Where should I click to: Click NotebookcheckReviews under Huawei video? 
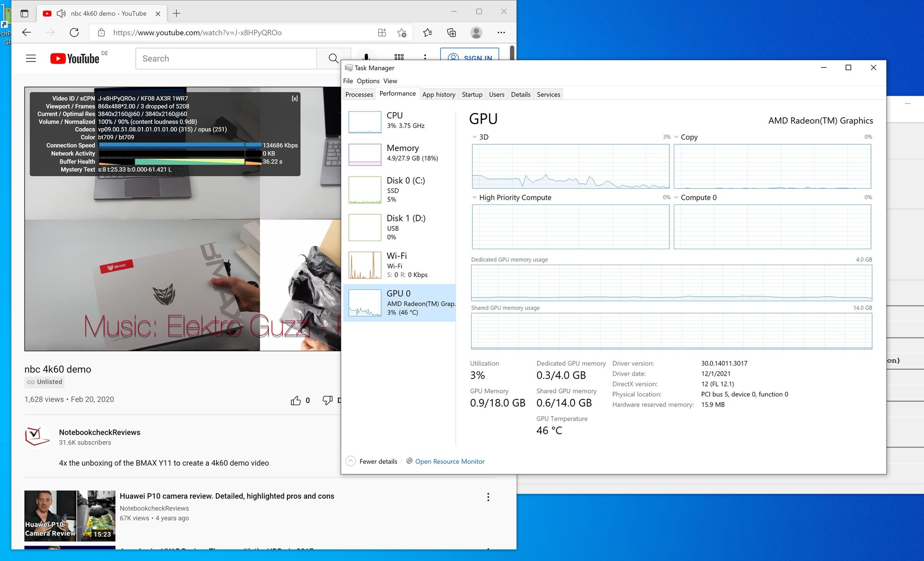click(154, 509)
